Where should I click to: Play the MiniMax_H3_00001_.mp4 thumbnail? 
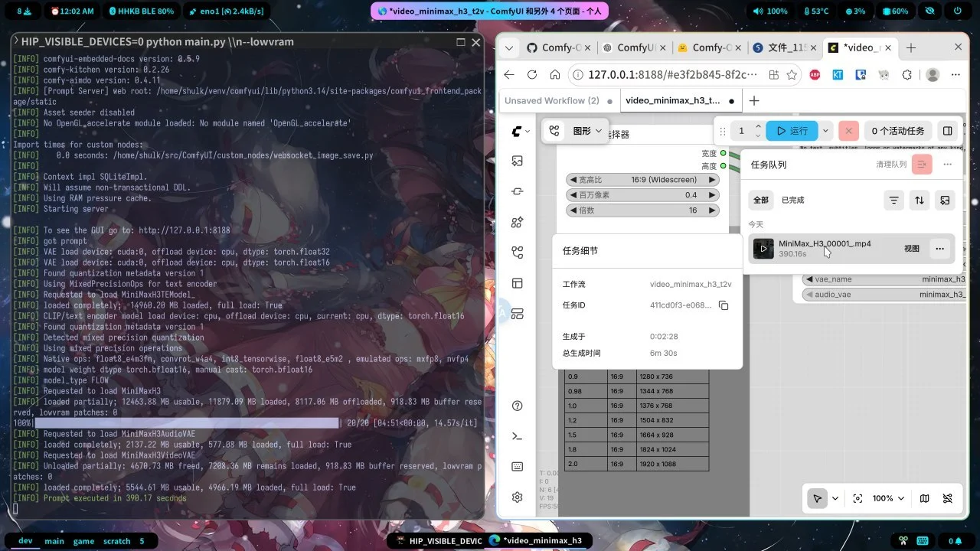tap(763, 249)
